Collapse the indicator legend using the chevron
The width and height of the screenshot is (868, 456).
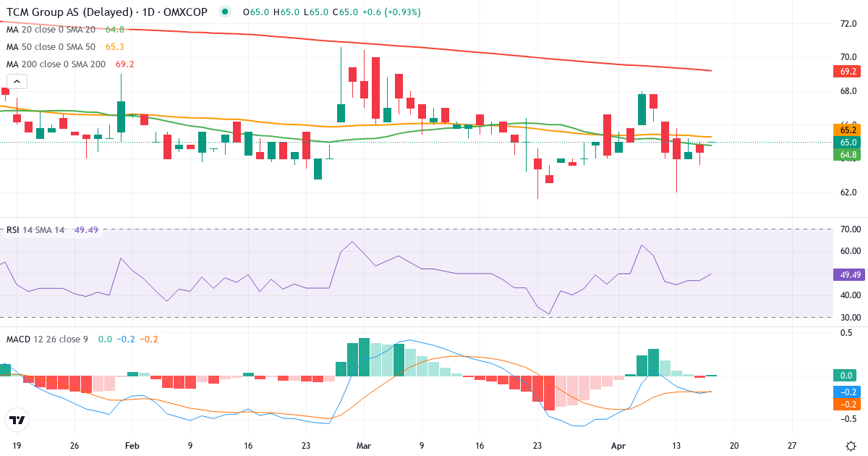(x=15, y=81)
